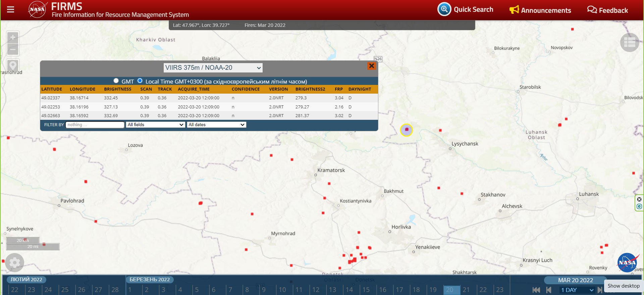Sort table by DAYNIGHT column
This screenshot has width=644, height=295.
(x=360, y=89)
